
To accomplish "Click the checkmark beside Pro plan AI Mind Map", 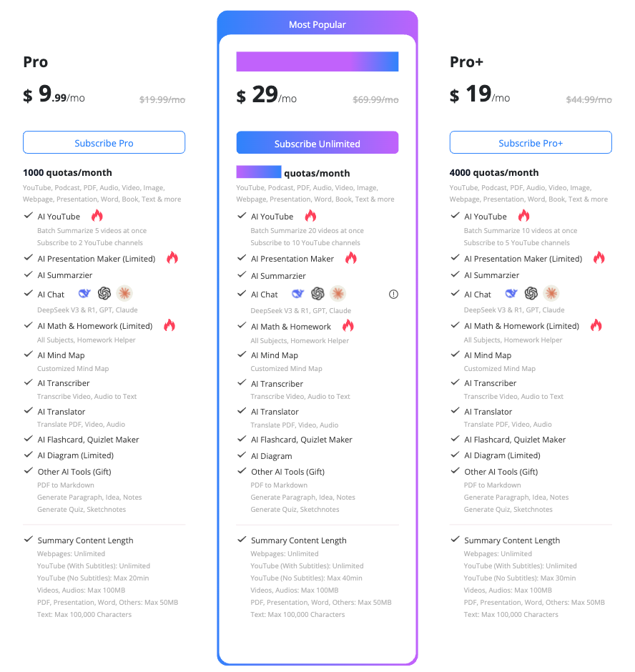I will (x=28, y=355).
